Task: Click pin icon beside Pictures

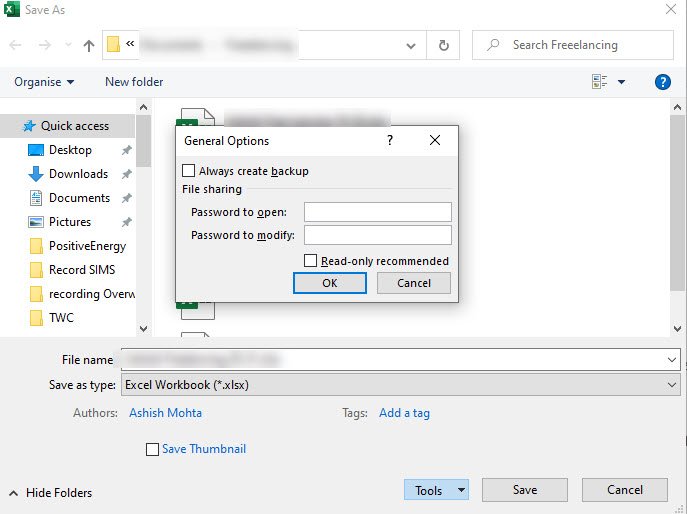Action: tap(127, 222)
